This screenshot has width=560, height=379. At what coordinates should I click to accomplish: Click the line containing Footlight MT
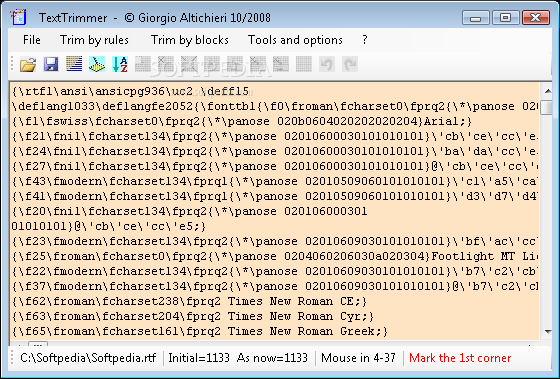(274, 256)
